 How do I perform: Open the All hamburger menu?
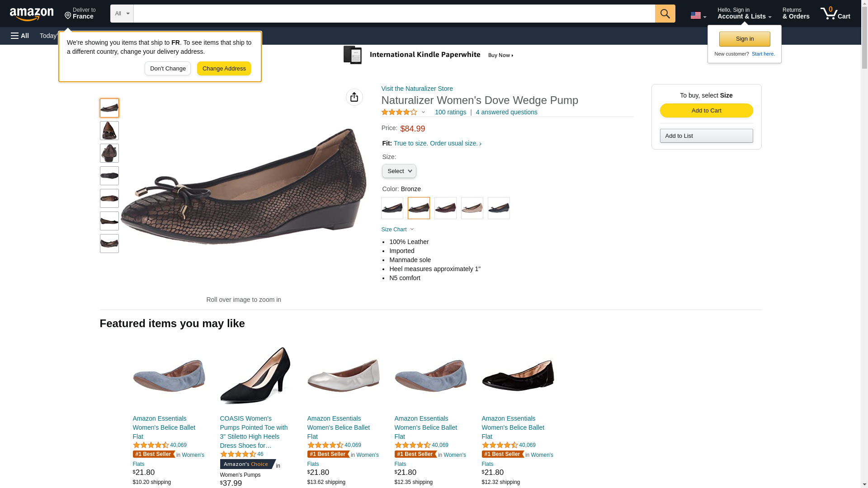(20, 36)
